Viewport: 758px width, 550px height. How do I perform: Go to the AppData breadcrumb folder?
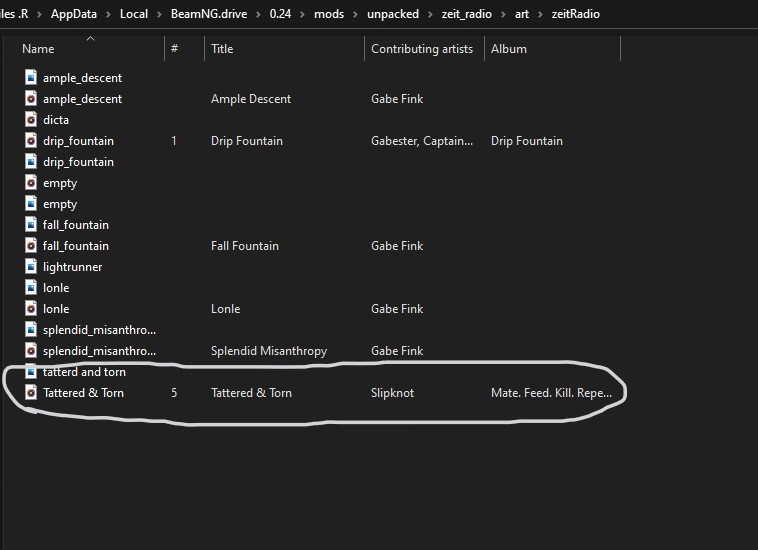73,14
